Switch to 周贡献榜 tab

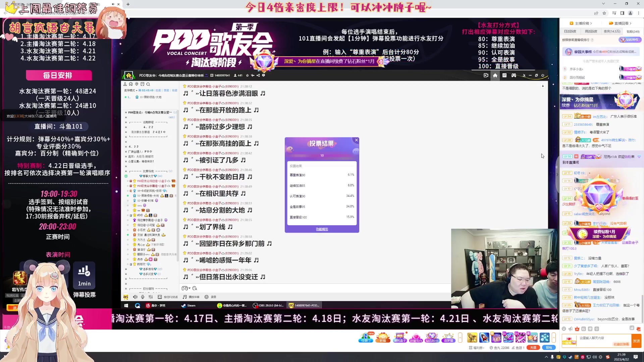tap(591, 32)
